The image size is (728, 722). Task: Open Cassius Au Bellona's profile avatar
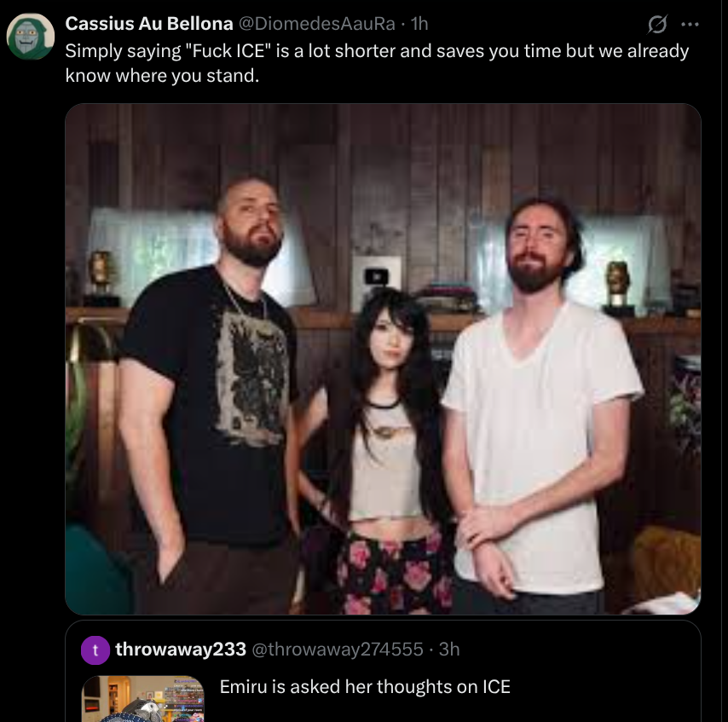tap(31, 36)
